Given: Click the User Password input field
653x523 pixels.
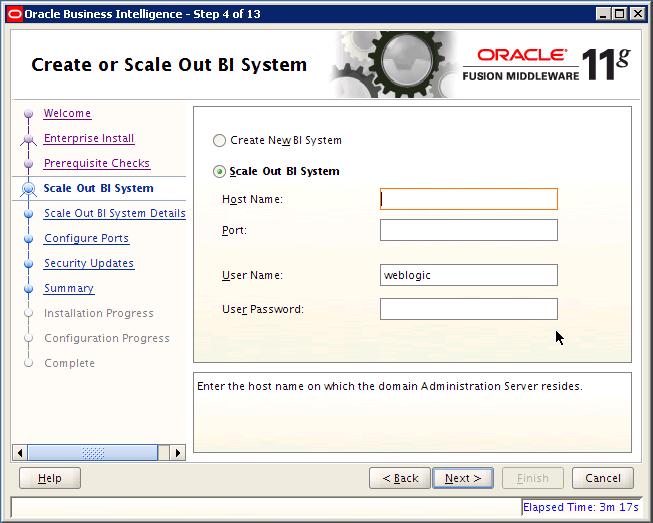Looking at the screenshot, I should coord(469,309).
